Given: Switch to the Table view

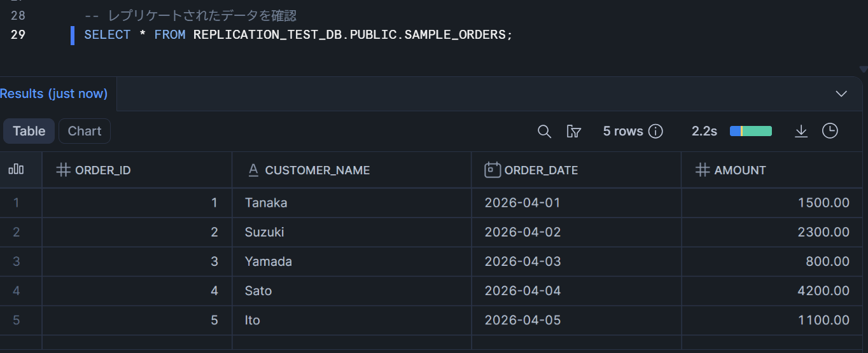Looking at the screenshot, I should (x=29, y=131).
